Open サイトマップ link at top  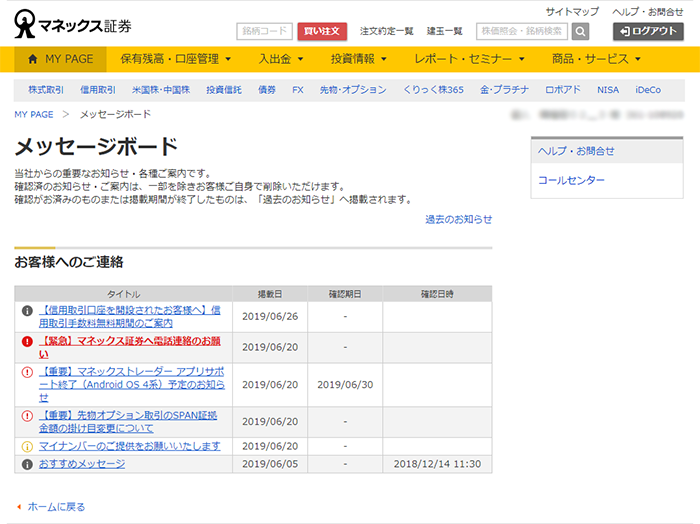click(572, 12)
